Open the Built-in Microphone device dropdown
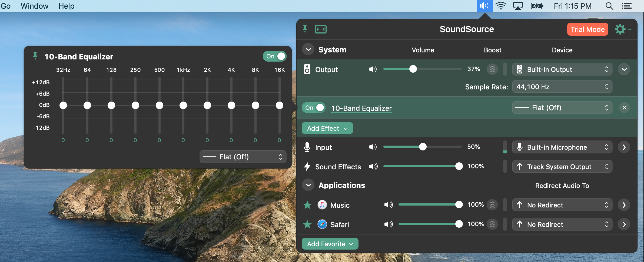This screenshot has height=262, width=644. coord(562,147)
